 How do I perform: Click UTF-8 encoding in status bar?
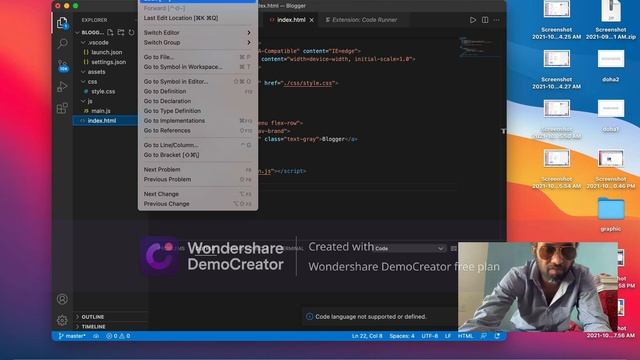tap(429, 336)
